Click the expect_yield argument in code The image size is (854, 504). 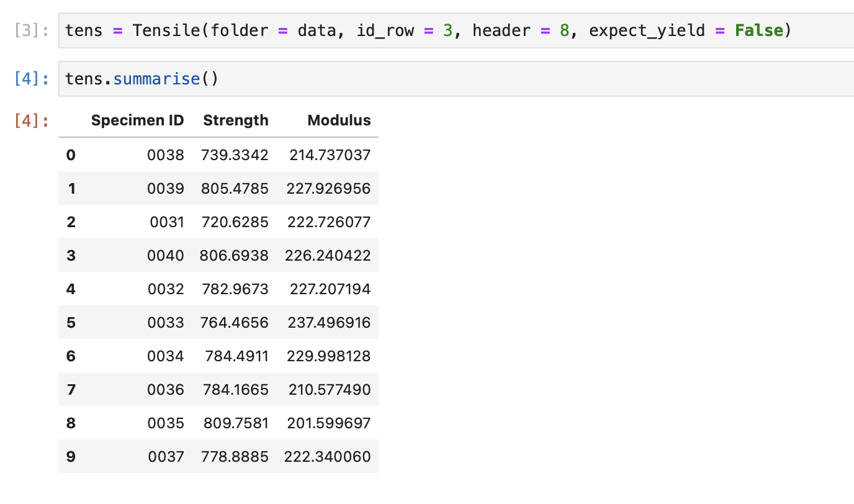click(647, 31)
